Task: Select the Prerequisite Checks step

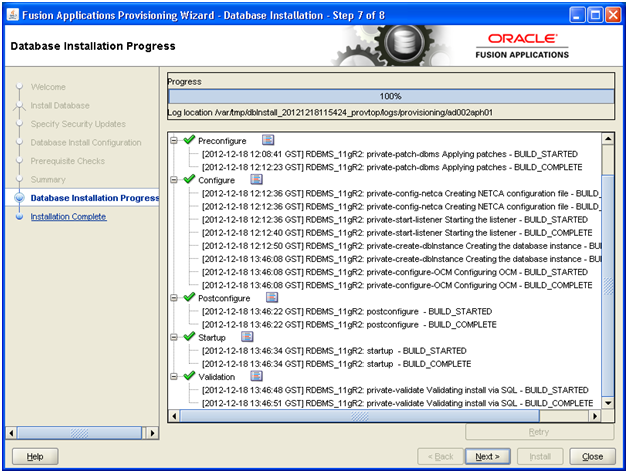Action: click(68, 161)
